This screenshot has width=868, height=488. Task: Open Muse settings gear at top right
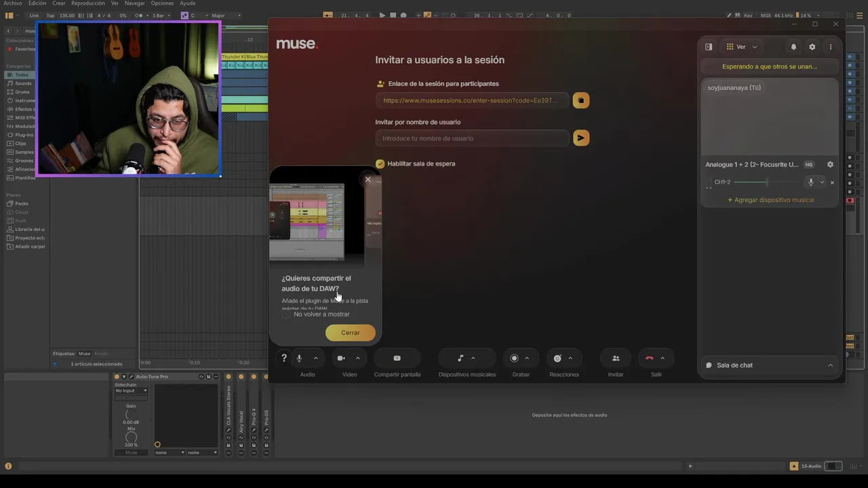812,47
